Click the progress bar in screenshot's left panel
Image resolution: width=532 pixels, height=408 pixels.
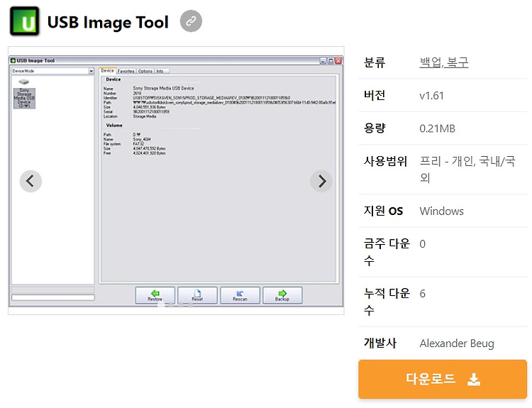click(x=52, y=297)
